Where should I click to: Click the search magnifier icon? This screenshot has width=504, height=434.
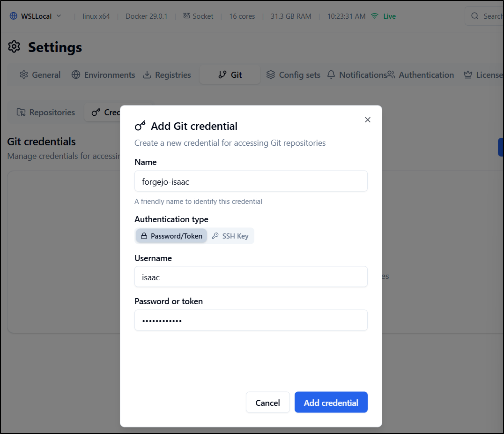tap(475, 16)
